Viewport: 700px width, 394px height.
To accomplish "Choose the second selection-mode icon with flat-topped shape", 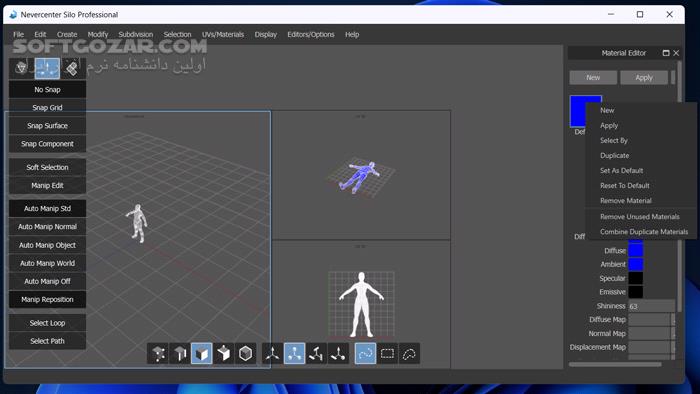I will coord(180,354).
